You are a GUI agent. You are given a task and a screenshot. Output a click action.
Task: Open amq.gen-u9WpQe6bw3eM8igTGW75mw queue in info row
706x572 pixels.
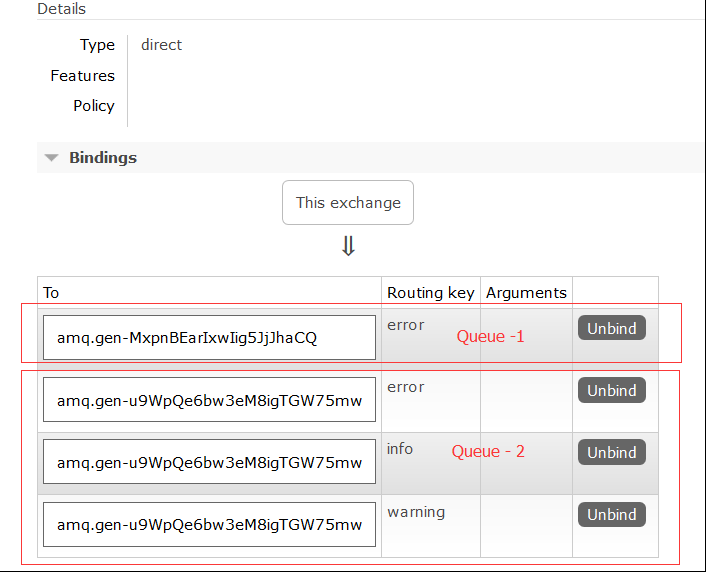pyautogui.click(x=209, y=463)
